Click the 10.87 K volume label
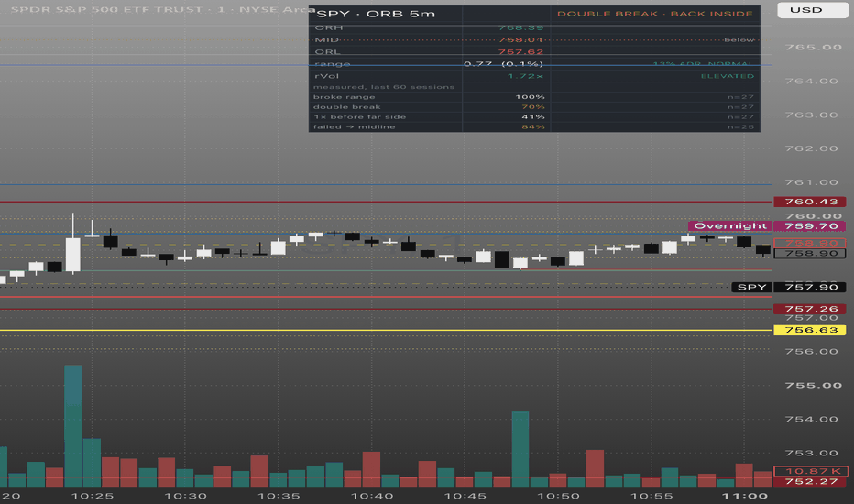Screen dimensions: 854x504 coord(810,471)
